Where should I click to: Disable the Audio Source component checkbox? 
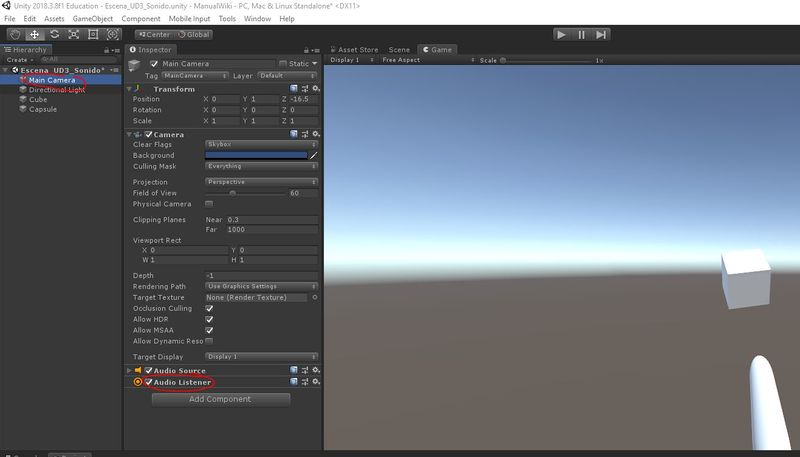pyautogui.click(x=148, y=370)
